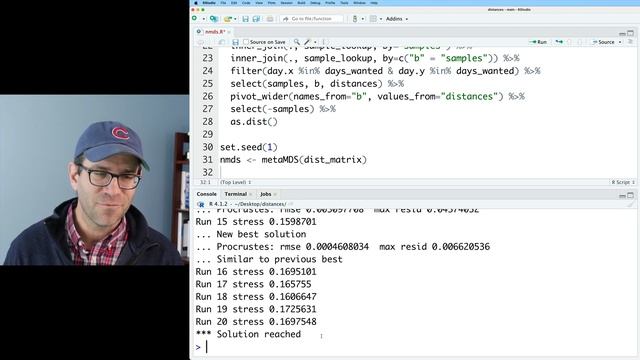The width and height of the screenshot is (640, 360).
Task: Click the cursor position indicator 32:1
Action: (205, 182)
